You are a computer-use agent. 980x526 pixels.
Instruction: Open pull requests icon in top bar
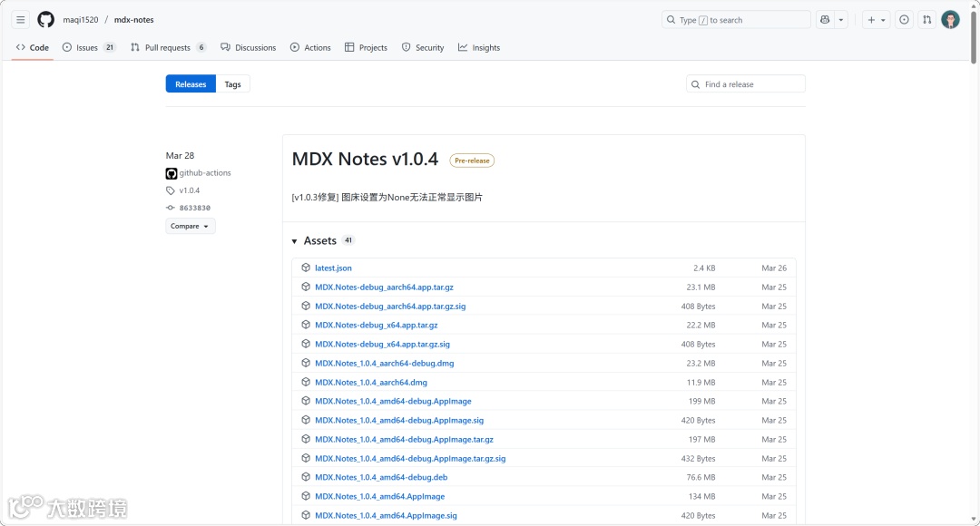926,20
